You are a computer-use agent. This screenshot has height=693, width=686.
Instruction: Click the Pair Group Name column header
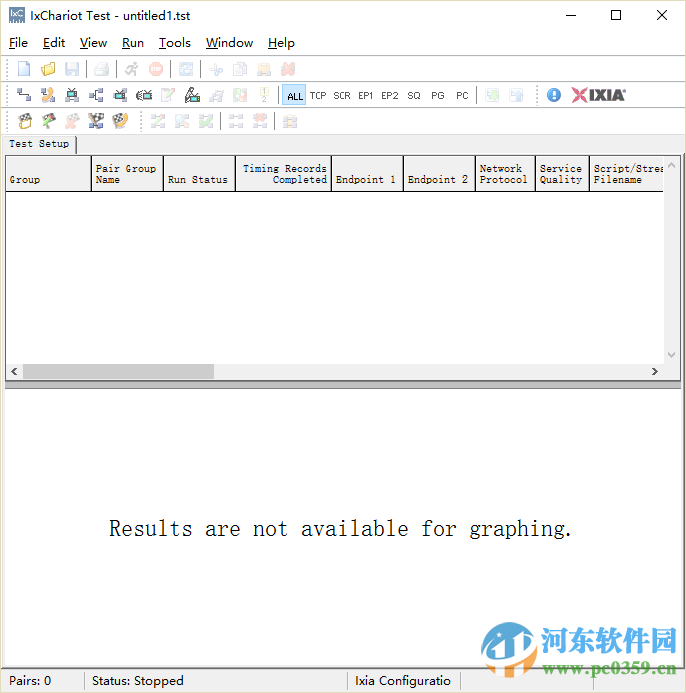(127, 174)
